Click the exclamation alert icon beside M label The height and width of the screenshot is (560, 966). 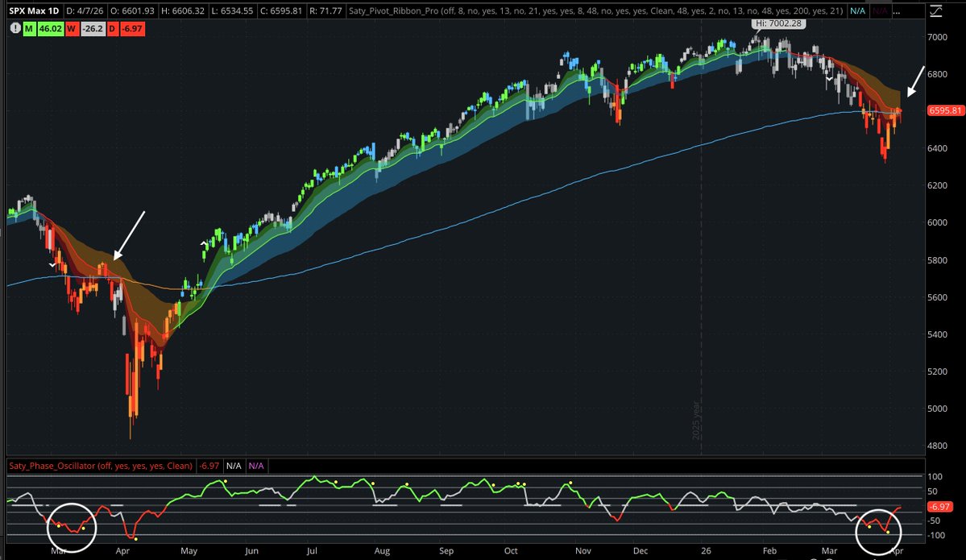(x=15, y=28)
